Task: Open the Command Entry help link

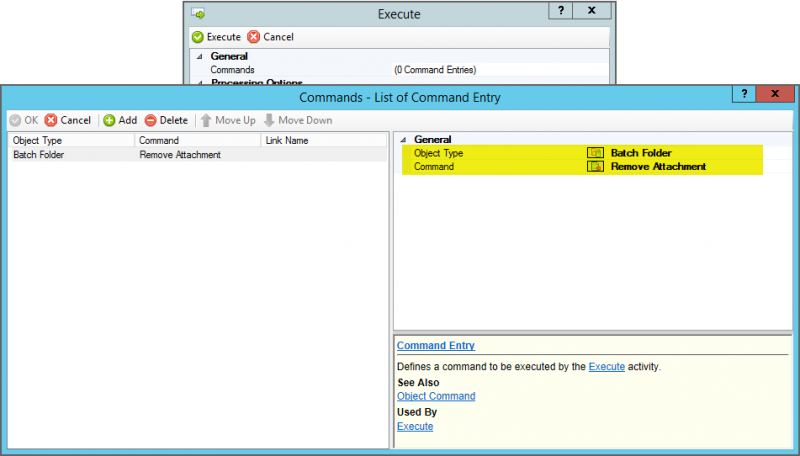Action: point(436,345)
